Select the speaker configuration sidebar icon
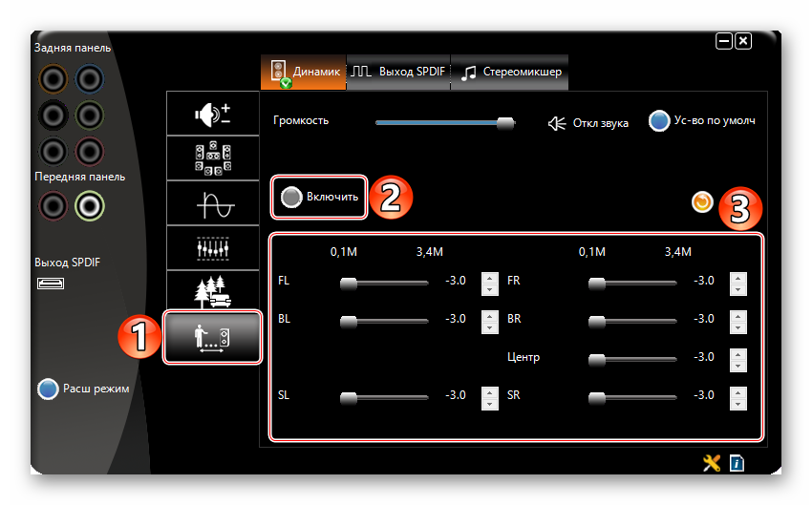Image resolution: width=812 pixels, height=505 pixels. coord(213,158)
